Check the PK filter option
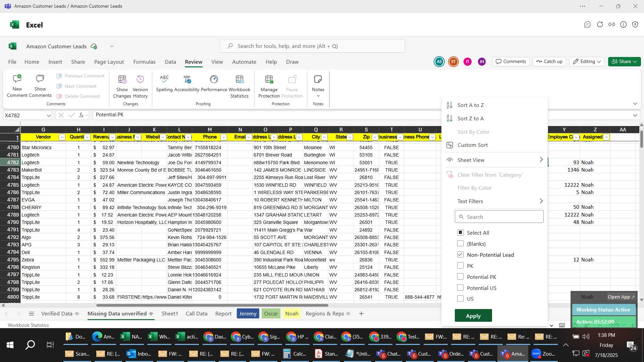 point(460,266)
